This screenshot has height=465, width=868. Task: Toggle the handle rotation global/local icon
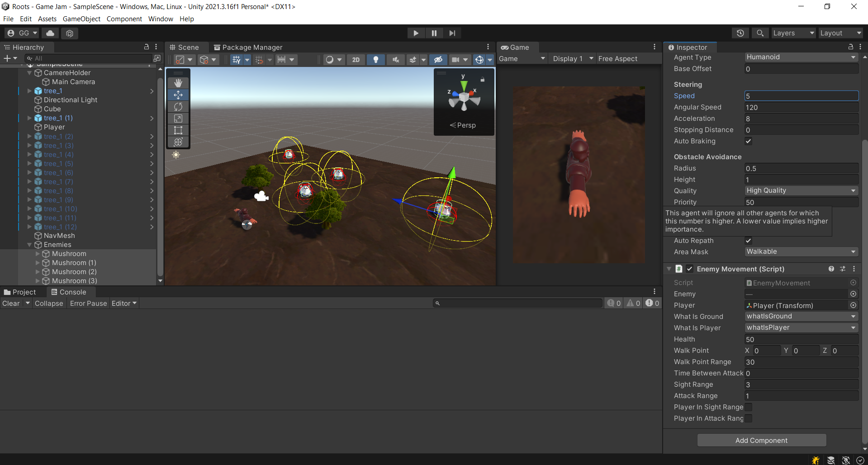click(x=204, y=60)
